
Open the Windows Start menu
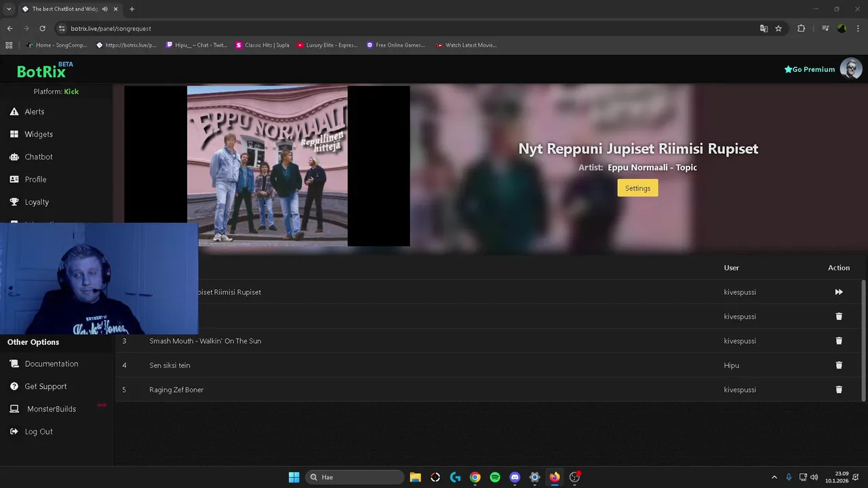tap(294, 477)
